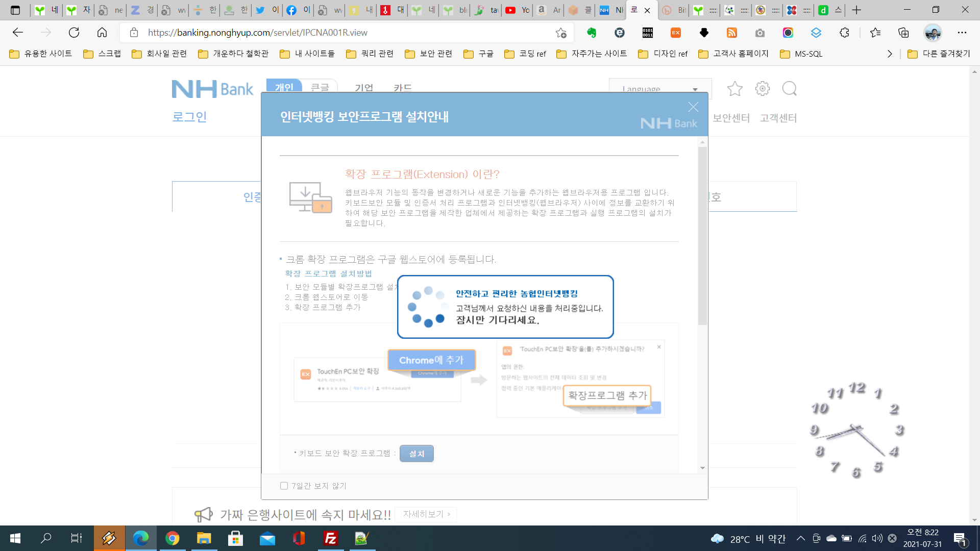
Task: Open a new browser tab
Action: 856,10
